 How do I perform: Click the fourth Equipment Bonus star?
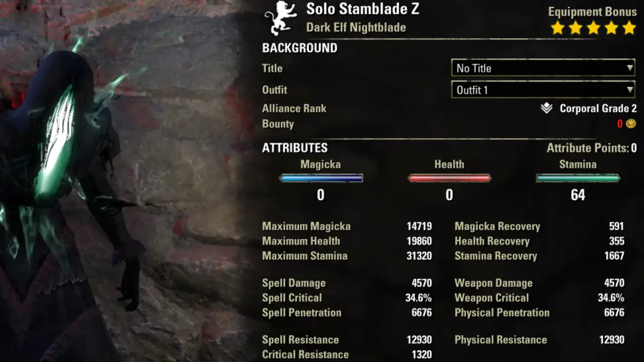(x=612, y=28)
